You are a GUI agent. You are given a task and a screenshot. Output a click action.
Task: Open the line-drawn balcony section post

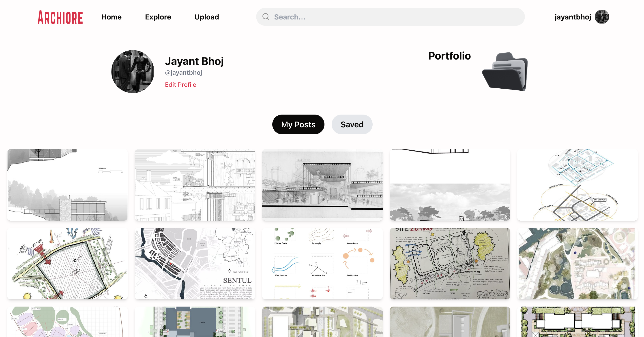pyautogui.click(x=195, y=185)
